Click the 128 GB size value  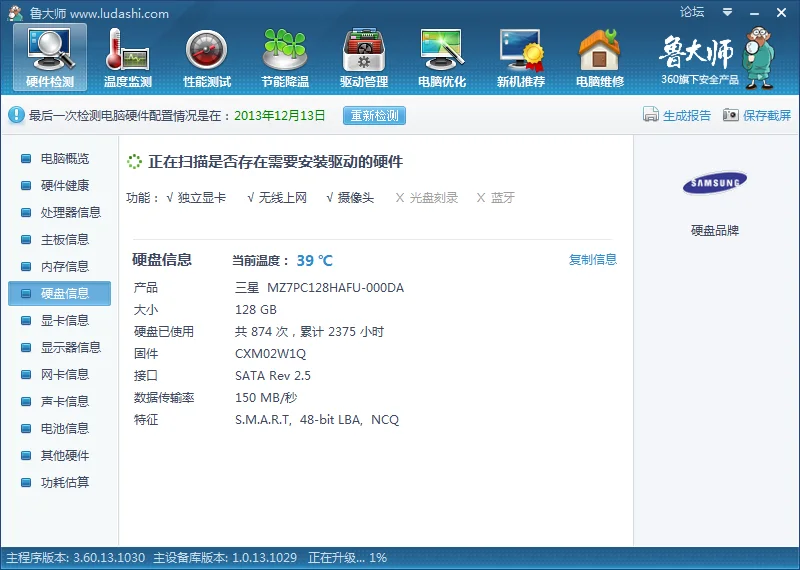(x=256, y=310)
